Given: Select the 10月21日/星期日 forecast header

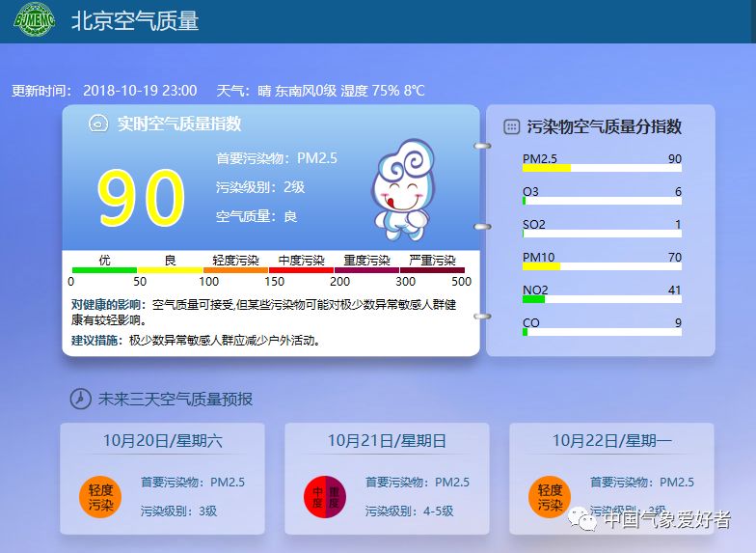Looking at the screenshot, I should point(387,440).
